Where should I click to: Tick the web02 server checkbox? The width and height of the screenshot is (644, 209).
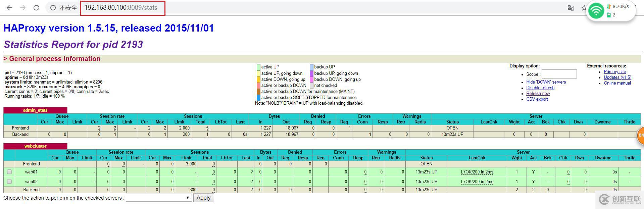tap(9, 181)
